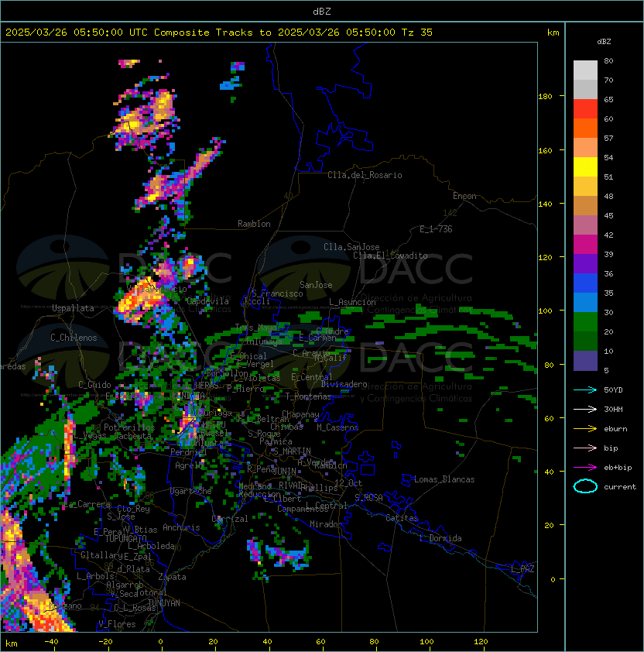The width and height of the screenshot is (644, 652).
Task: Click the cyan 'current' ellipse symbol
Action: tap(585, 486)
